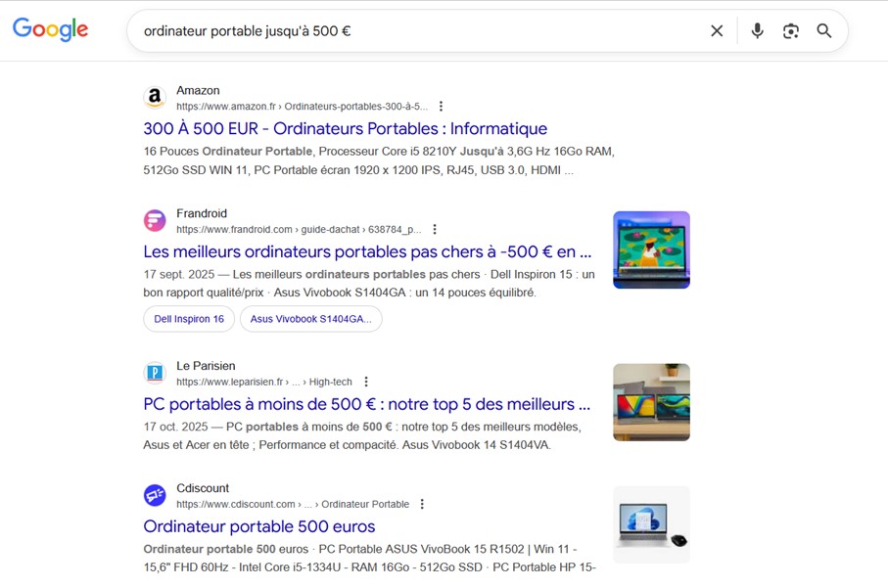Select the Dell Inspiron 16 chip
Image resolution: width=888 pixels, height=588 pixels.
tap(189, 319)
